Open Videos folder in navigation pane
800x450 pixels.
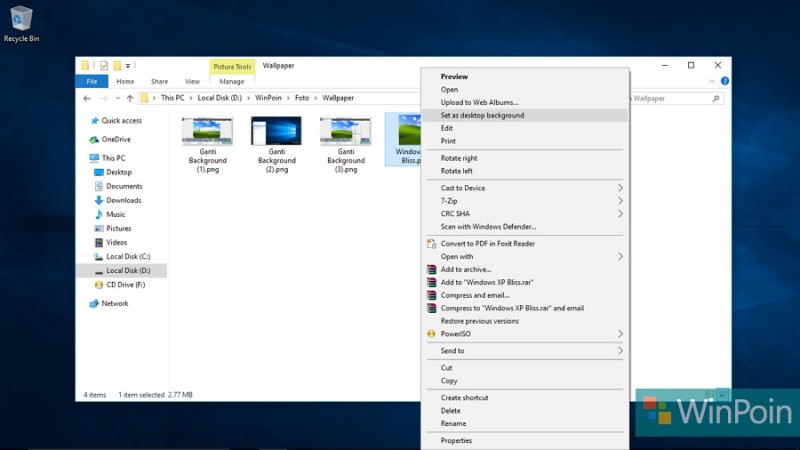[x=111, y=242]
